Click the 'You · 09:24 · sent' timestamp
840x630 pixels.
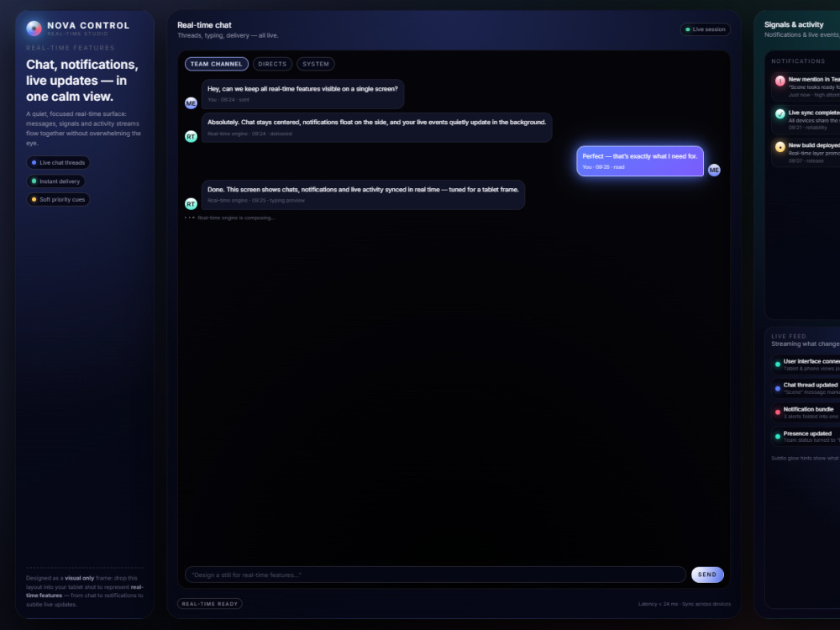pos(228,100)
